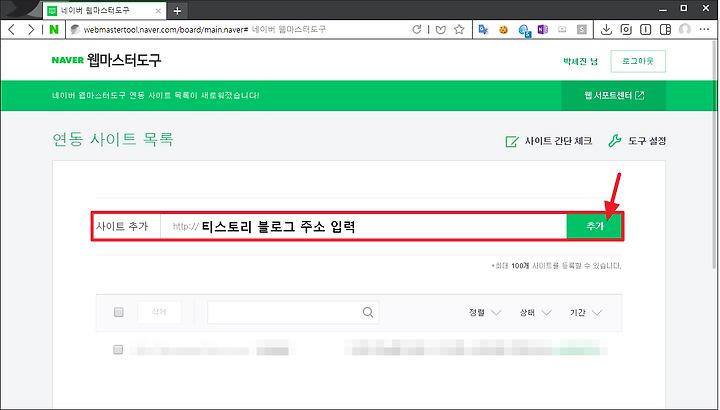720x410 pixels.
Task: Open 도구 설정
Action: coord(637,141)
